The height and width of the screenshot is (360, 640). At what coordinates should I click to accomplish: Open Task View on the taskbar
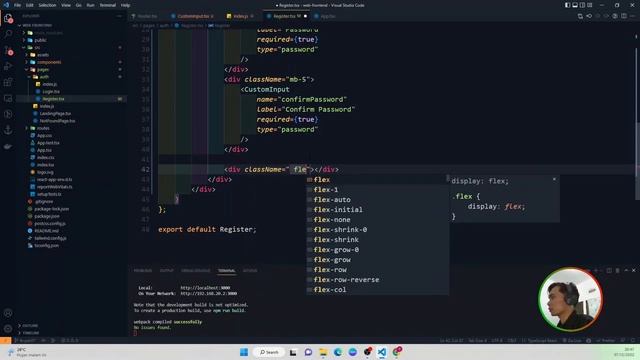pos(293,352)
